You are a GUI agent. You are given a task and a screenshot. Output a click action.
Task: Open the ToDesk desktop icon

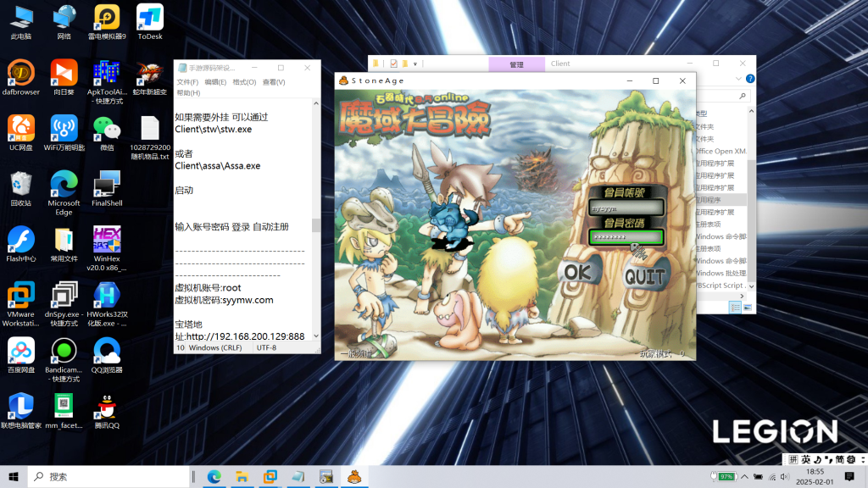(149, 22)
